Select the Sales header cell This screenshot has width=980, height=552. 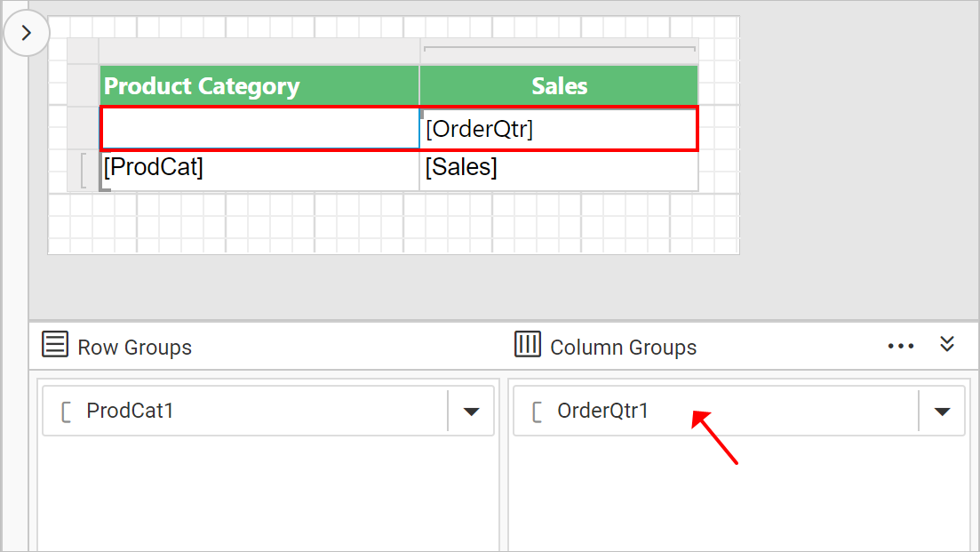559,86
